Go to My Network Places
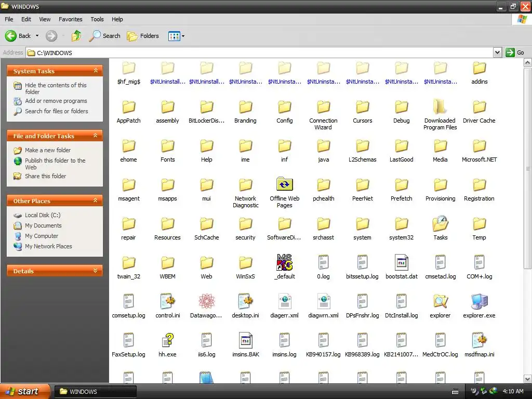532x399 pixels. pyautogui.click(x=43, y=246)
